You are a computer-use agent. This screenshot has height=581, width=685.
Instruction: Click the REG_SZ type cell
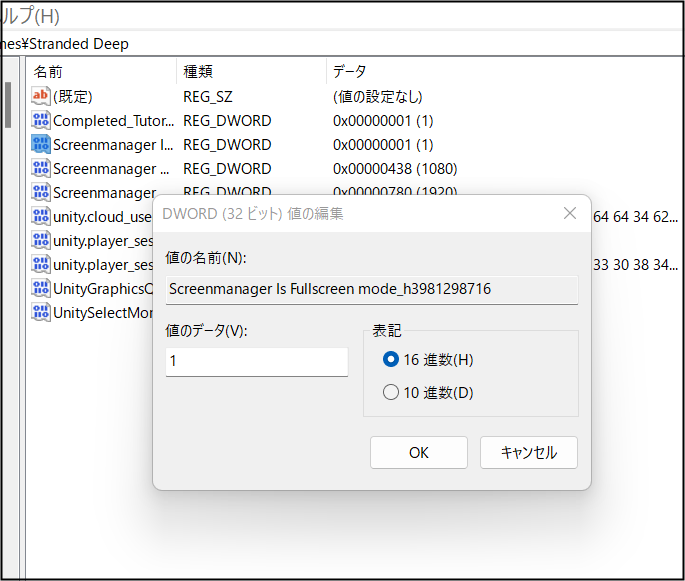coord(208,97)
